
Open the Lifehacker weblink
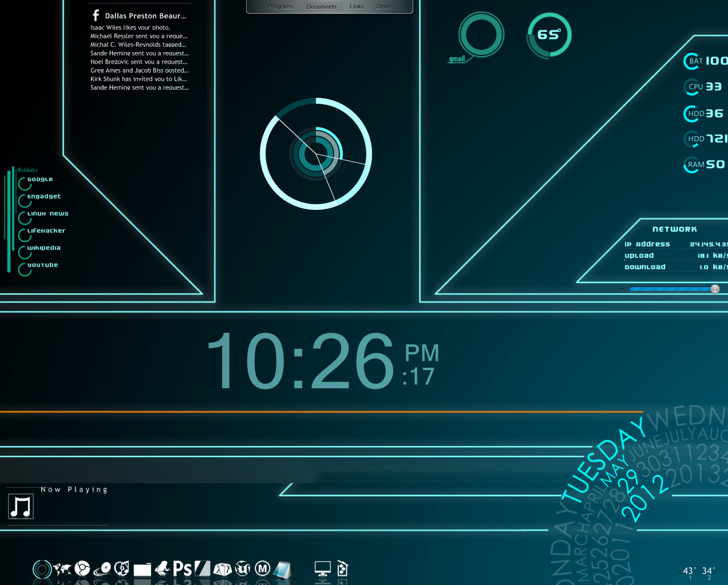tap(46, 230)
